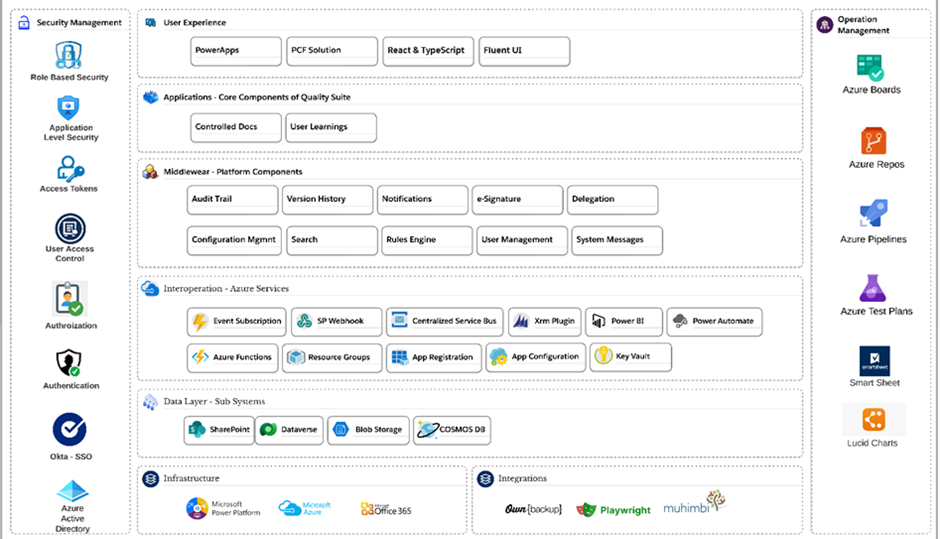
Task: Select the Power BI icon
Action: point(598,321)
